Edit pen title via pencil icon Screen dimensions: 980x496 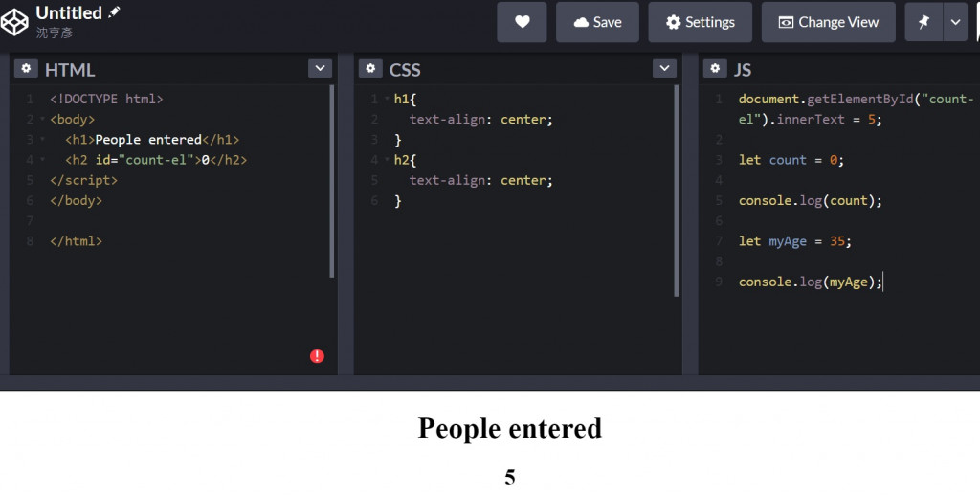point(114,11)
